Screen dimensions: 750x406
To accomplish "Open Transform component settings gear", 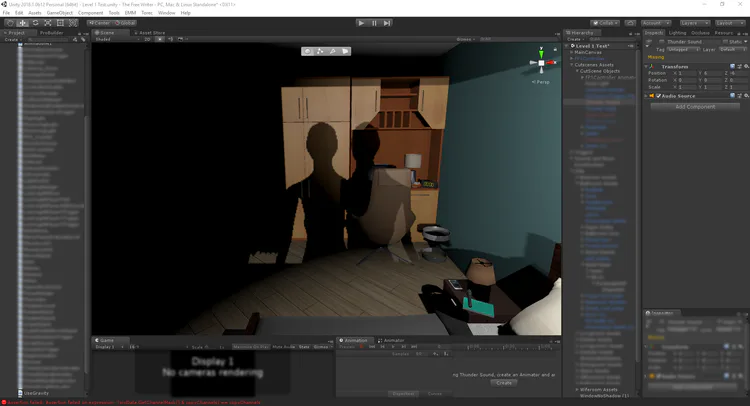I will (746, 66).
